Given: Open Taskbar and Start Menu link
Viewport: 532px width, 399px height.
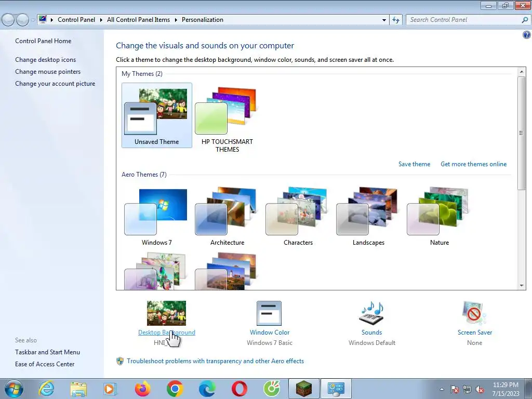Looking at the screenshot, I should click(47, 352).
